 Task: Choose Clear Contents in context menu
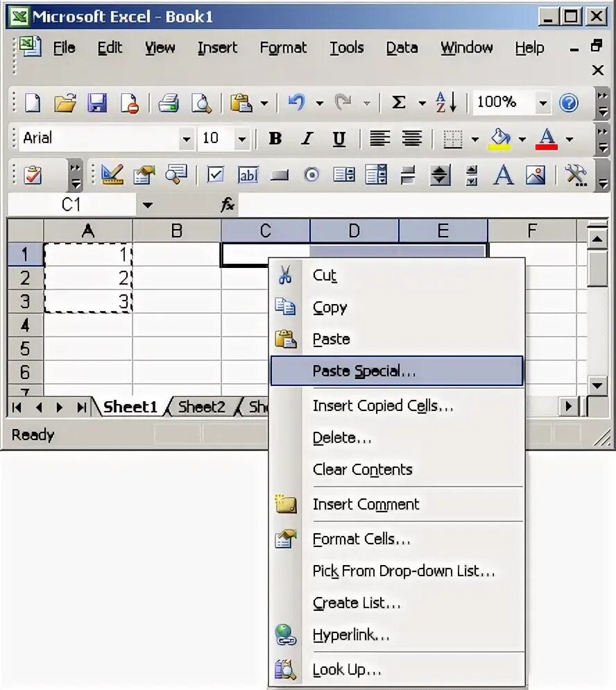click(x=397, y=469)
